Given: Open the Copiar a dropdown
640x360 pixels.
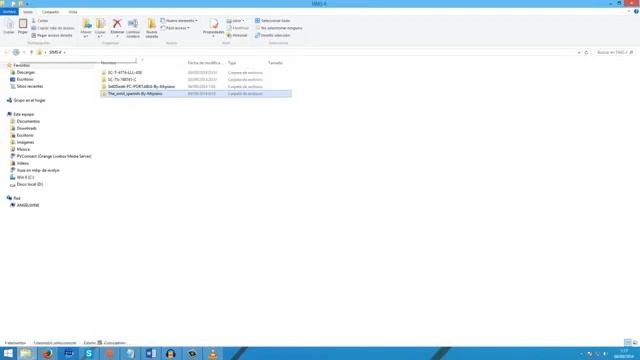Looking at the screenshot, I should pos(100,28).
